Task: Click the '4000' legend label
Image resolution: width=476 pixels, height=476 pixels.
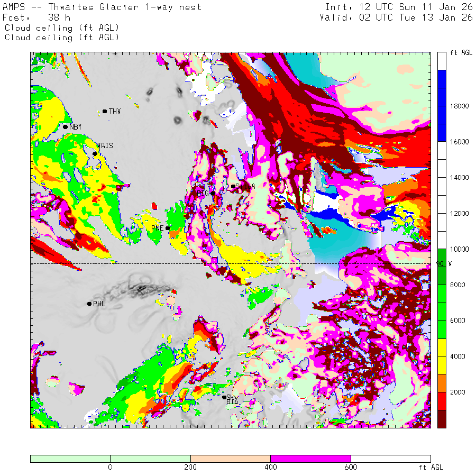Action: 457,356
